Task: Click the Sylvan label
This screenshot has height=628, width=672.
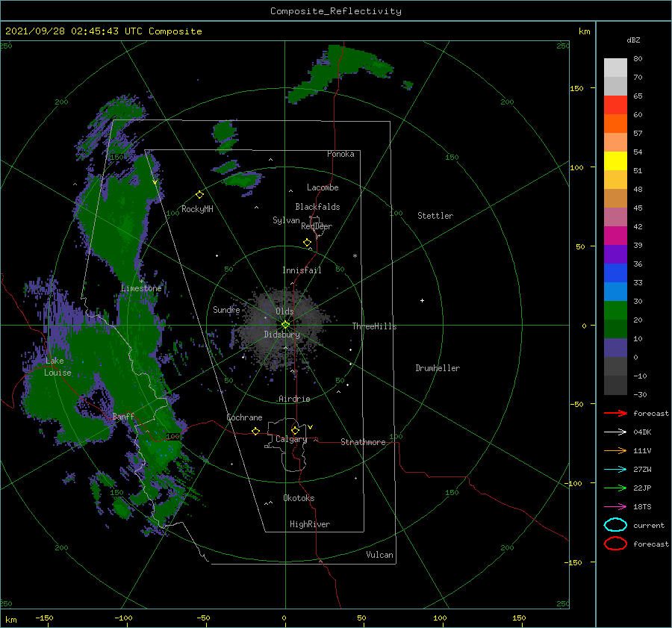Action: (286, 220)
